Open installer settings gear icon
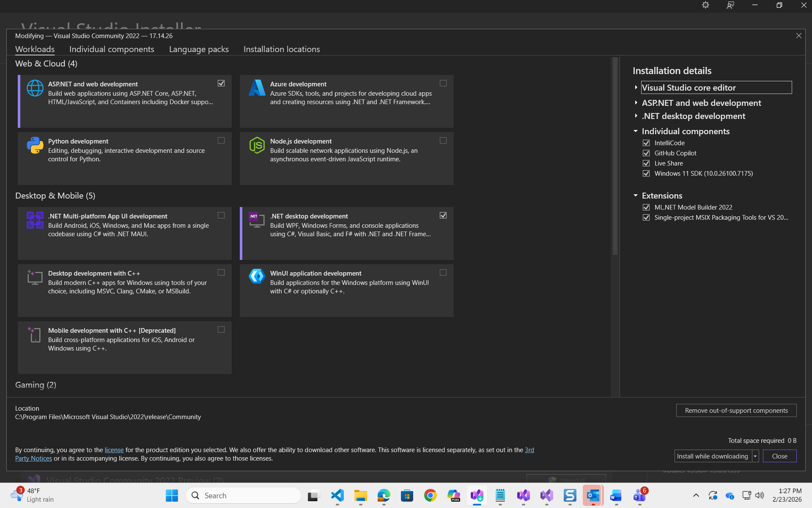Viewport: 812px width, 508px height. click(x=705, y=5)
